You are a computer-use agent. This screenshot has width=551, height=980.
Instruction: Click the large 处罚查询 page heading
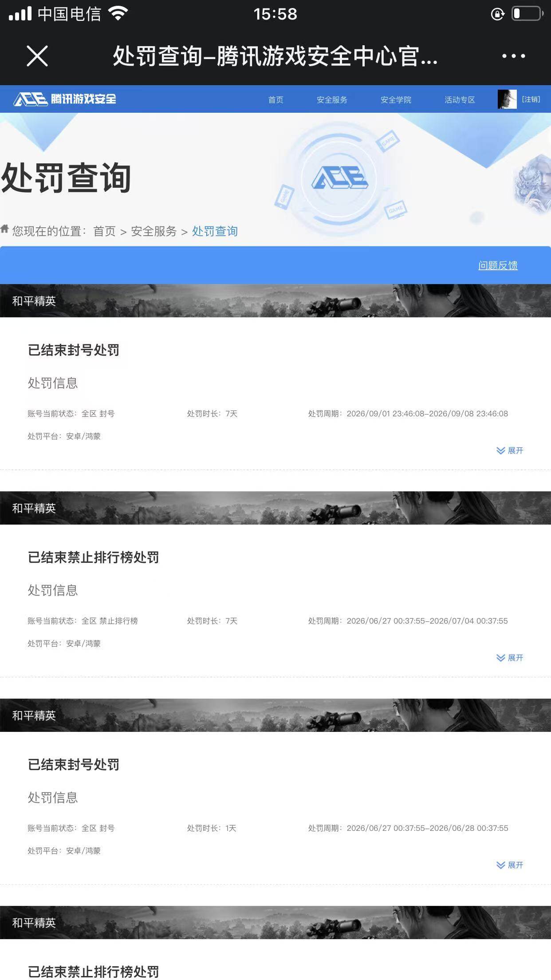pos(66,178)
